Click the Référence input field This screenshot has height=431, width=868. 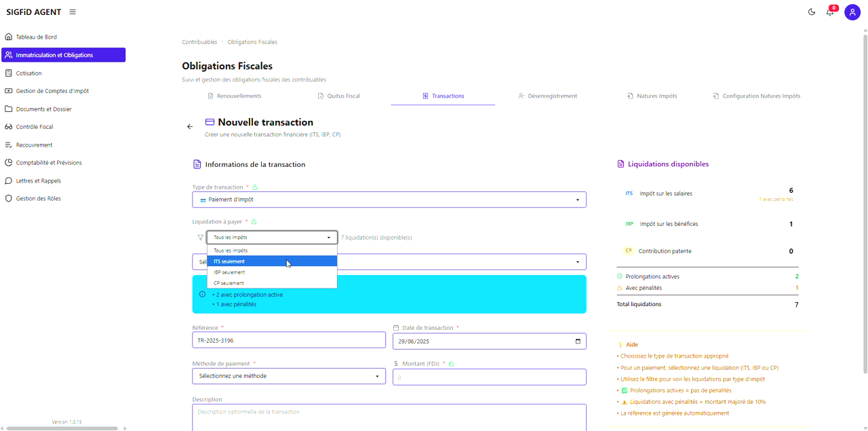click(289, 341)
